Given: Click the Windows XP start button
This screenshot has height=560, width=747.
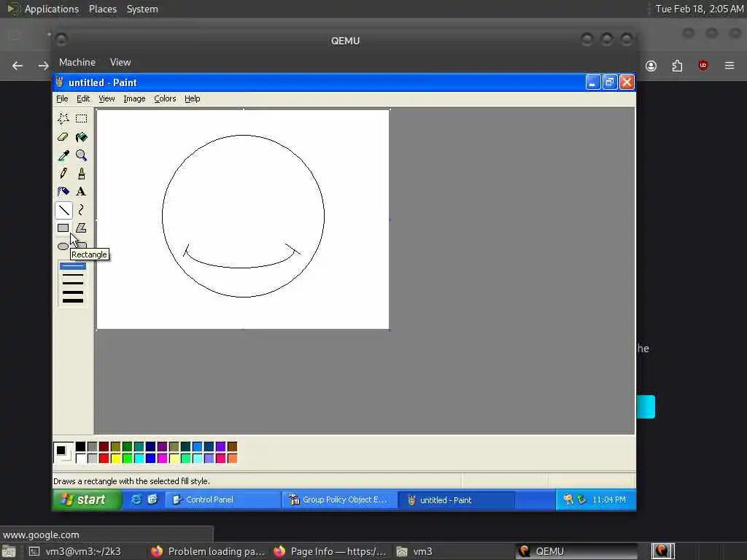Looking at the screenshot, I should 87,499.
